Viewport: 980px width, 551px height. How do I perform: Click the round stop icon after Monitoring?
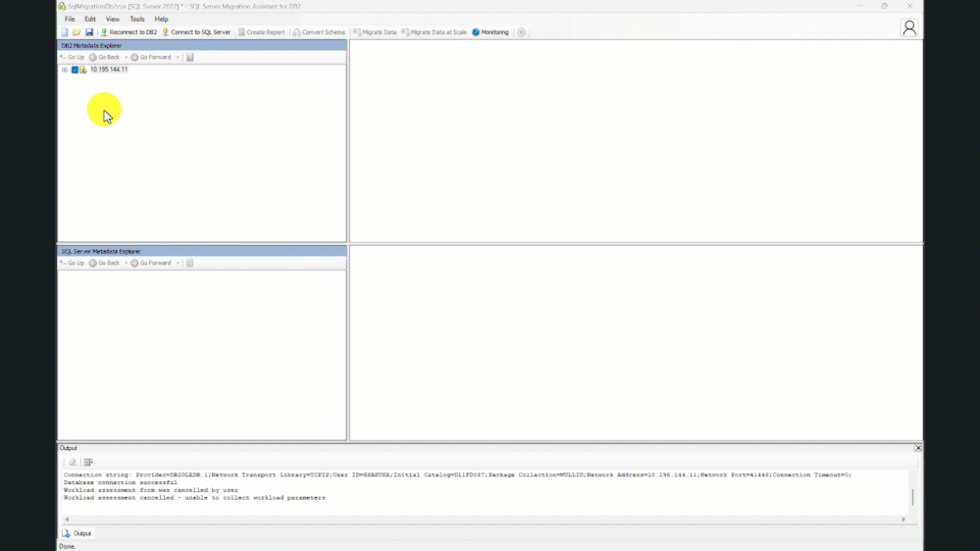(x=521, y=31)
